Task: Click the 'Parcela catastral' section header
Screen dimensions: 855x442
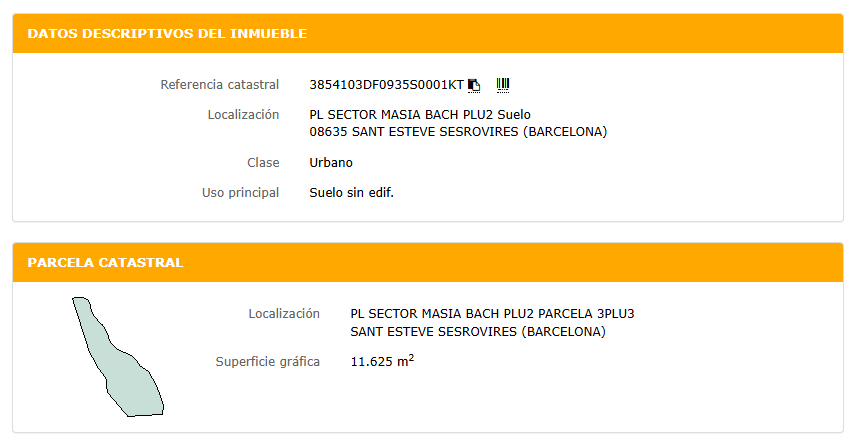Action: pos(105,263)
